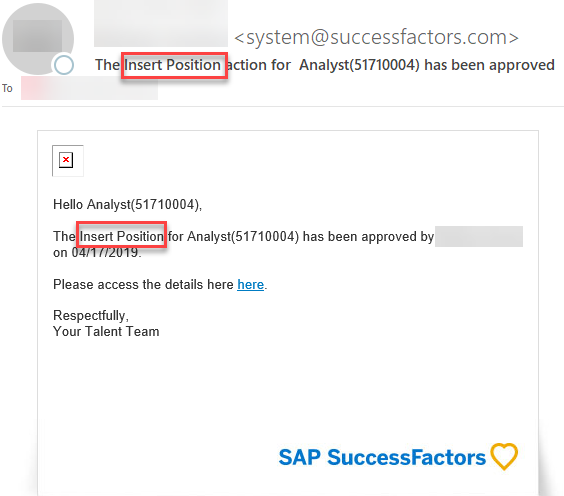The image size is (564, 496).
Task: Click "Insert Position" highlighted in email body
Action: point(121,235)
